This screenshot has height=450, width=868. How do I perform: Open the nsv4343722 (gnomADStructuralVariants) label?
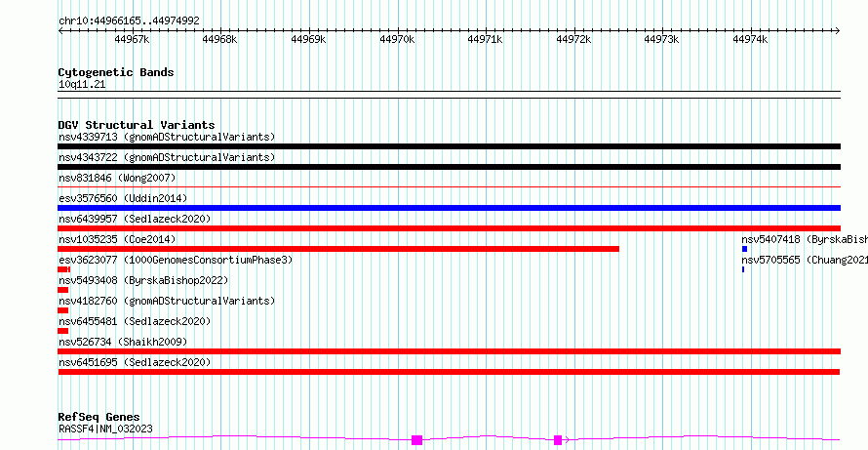click(x=167, y=157)
